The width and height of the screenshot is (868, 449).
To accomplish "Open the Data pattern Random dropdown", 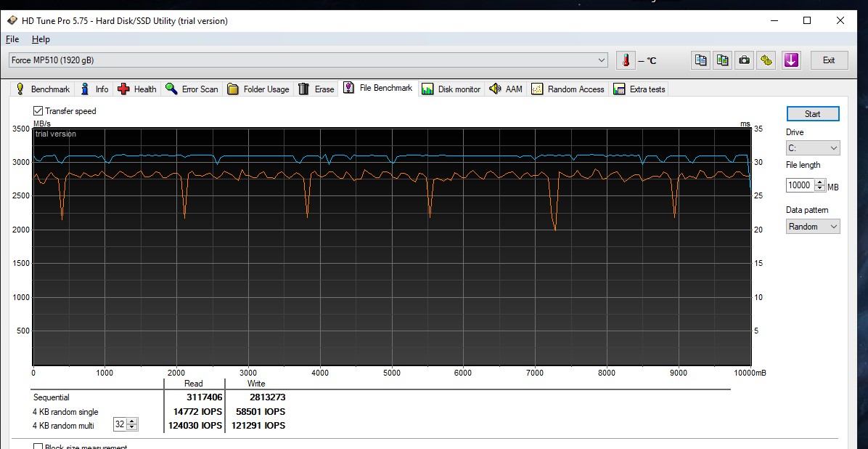I will point(813,226).
